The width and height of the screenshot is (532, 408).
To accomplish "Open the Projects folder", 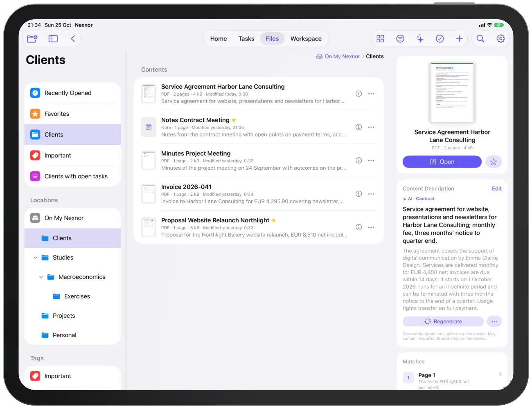I will 73,316.
